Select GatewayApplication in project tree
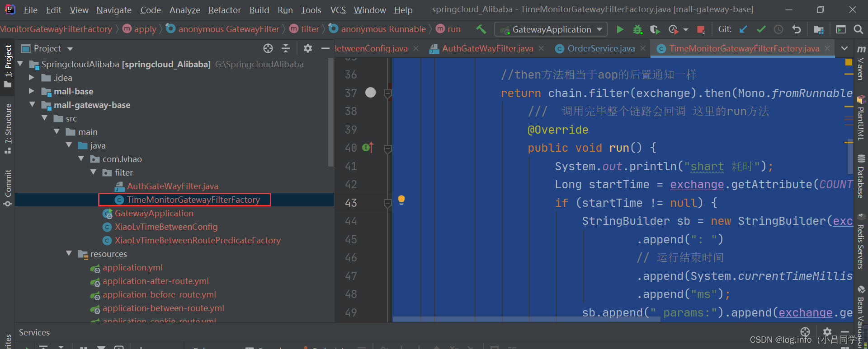Screen dimensions: 868x349 tap(154, 213)
